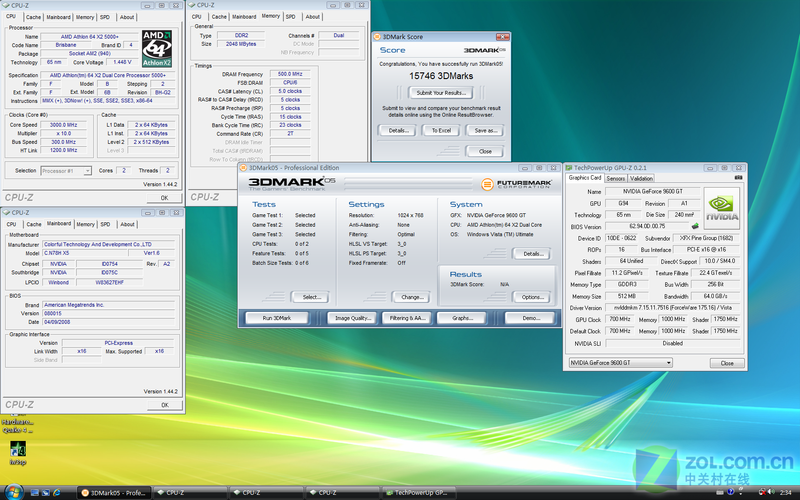Click the Core Speed 3000.0 MHz field
The image size is (800, 500).
click(63, 125)
